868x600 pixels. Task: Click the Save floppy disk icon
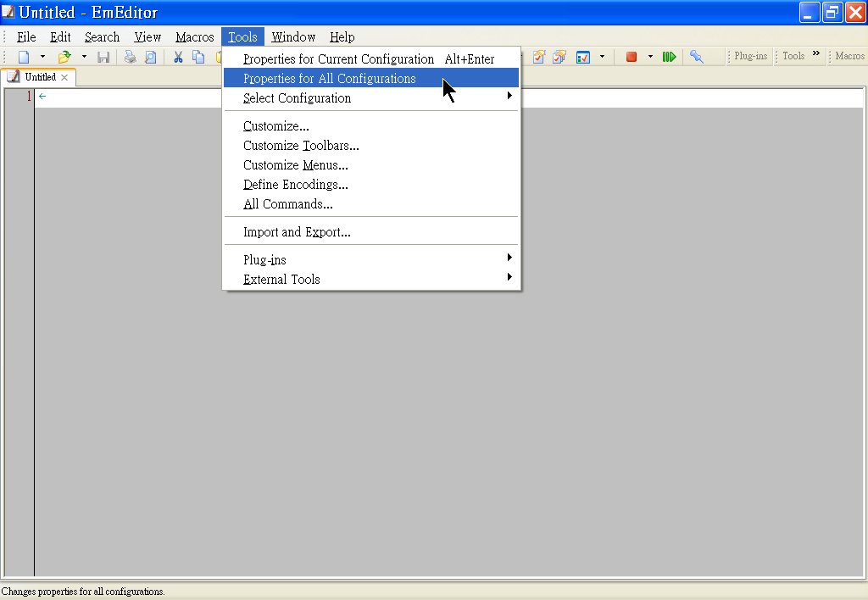[103, 57]
